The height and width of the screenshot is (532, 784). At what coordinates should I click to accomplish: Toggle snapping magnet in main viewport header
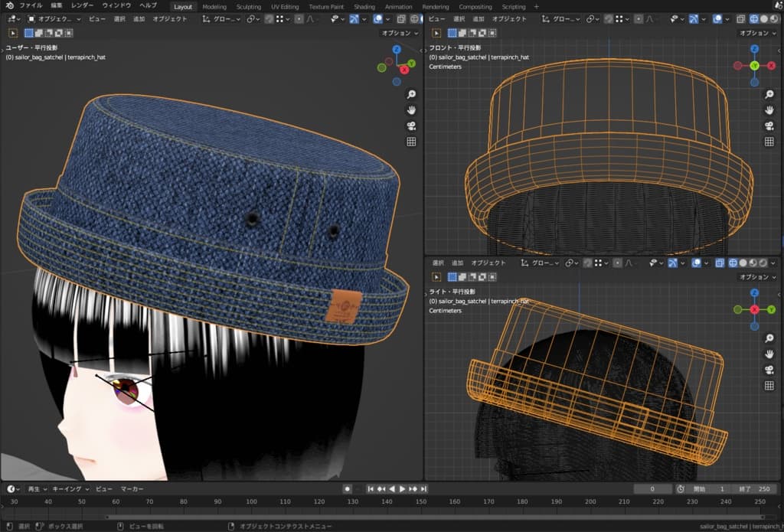pos(269,18)
